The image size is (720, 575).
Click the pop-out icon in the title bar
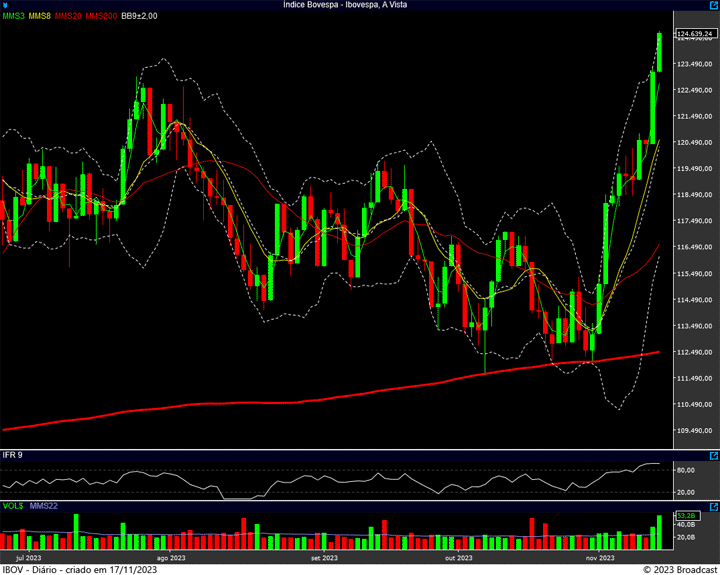[x=712, y=5]
